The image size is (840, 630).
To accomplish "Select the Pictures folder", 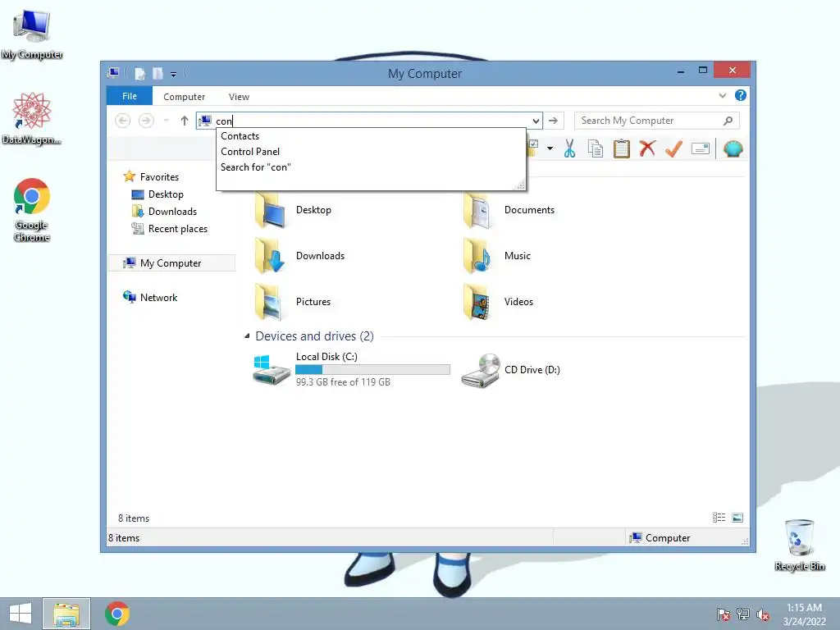I will (x=293, y=302).
